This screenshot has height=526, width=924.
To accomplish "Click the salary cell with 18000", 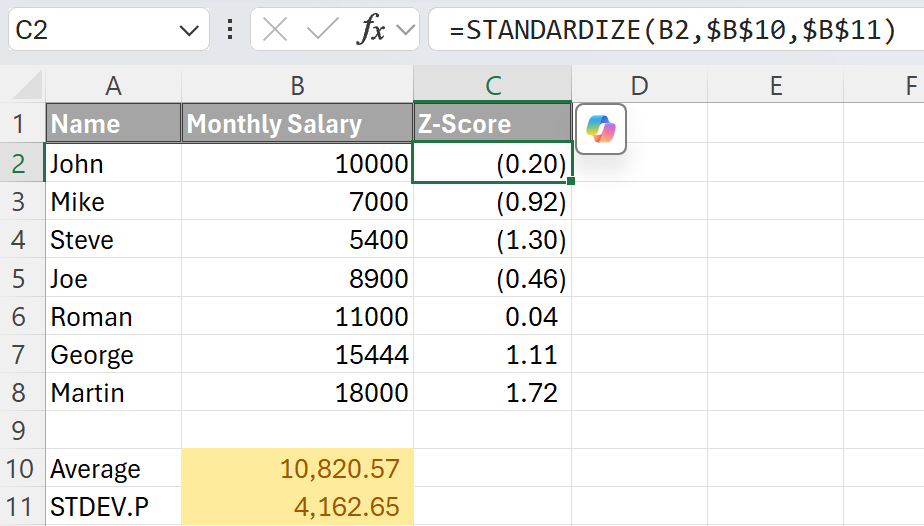I will (x=297, y=392).
